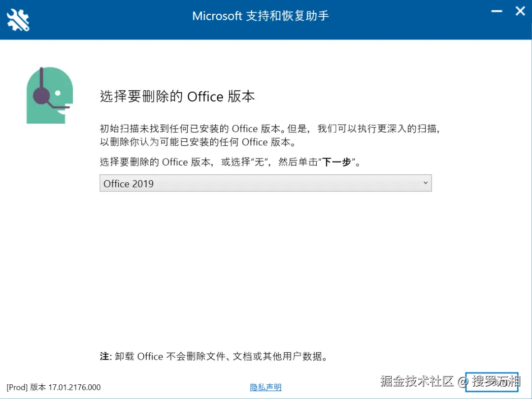Click the bold "下一步" text in the instruction
Screen dimensions: 532x399
(336, 162)
